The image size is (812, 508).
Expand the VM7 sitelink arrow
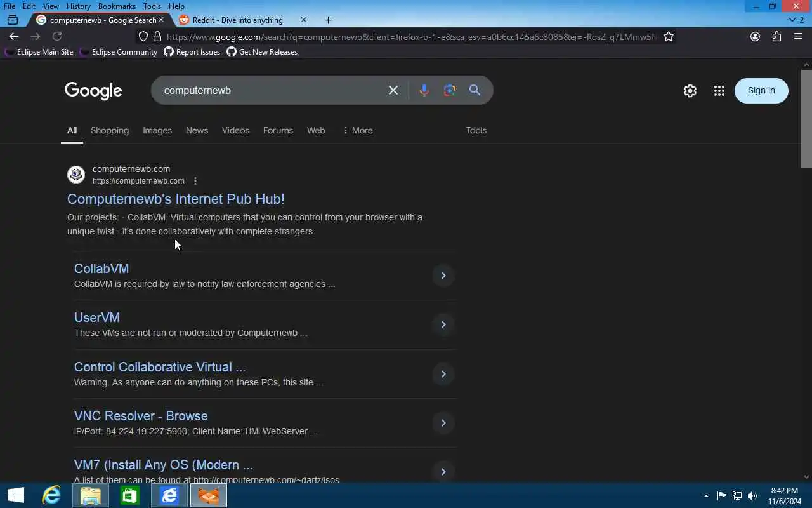(x=443, y=472)
